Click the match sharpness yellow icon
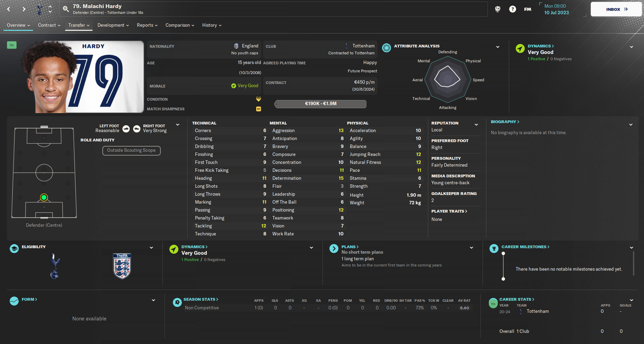Image resolution: width=644 pixels, height=344 pixels. click(259, 109)
